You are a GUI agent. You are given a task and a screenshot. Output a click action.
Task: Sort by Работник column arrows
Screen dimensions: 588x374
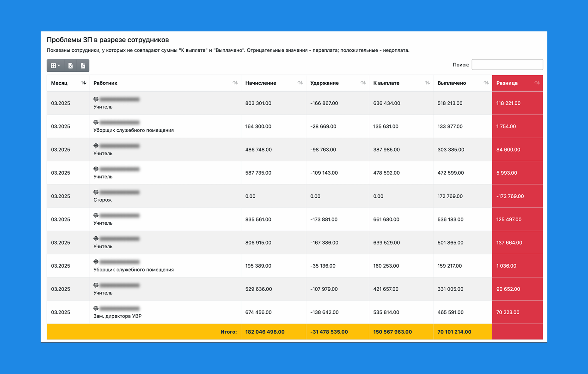(235, 83)
